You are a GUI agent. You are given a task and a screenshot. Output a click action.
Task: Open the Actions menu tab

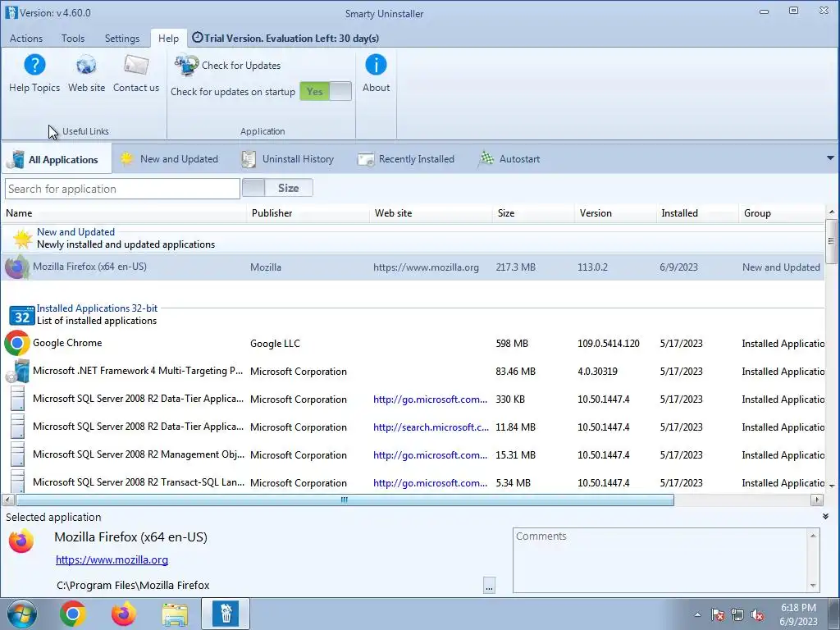(26, 39)
